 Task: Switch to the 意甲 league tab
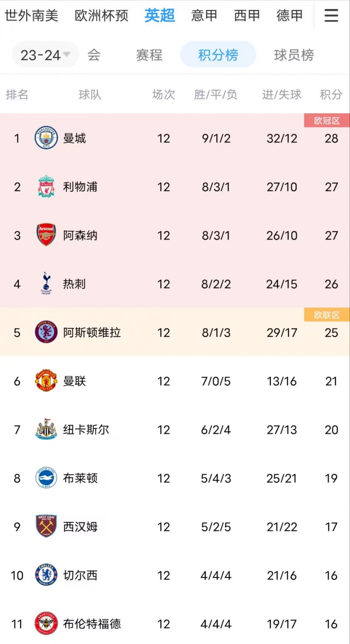[204, 15]
